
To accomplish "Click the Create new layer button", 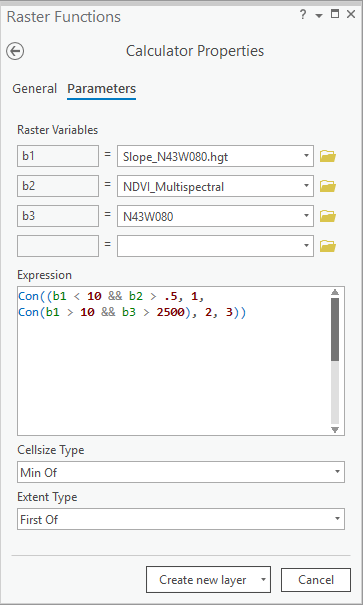I will click(x=203, y=580).
